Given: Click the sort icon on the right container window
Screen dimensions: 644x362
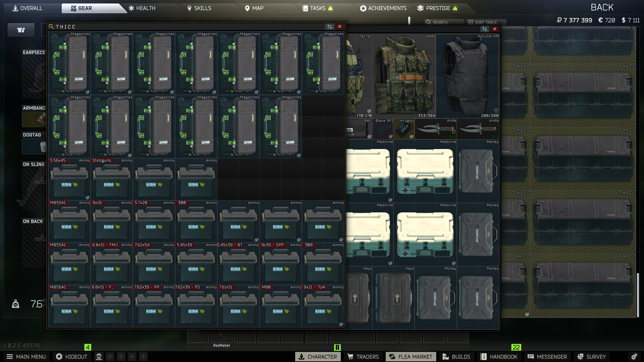Looking at the screenshot, I should (x=485, y=29).
